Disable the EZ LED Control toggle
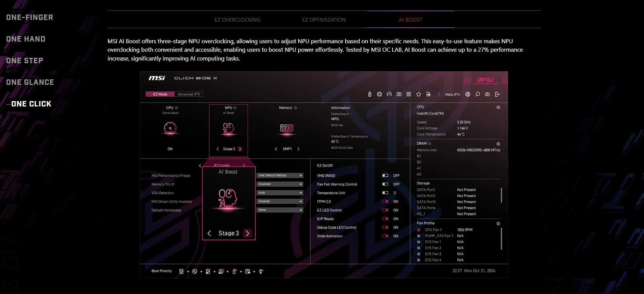 [x=385, y=210]
